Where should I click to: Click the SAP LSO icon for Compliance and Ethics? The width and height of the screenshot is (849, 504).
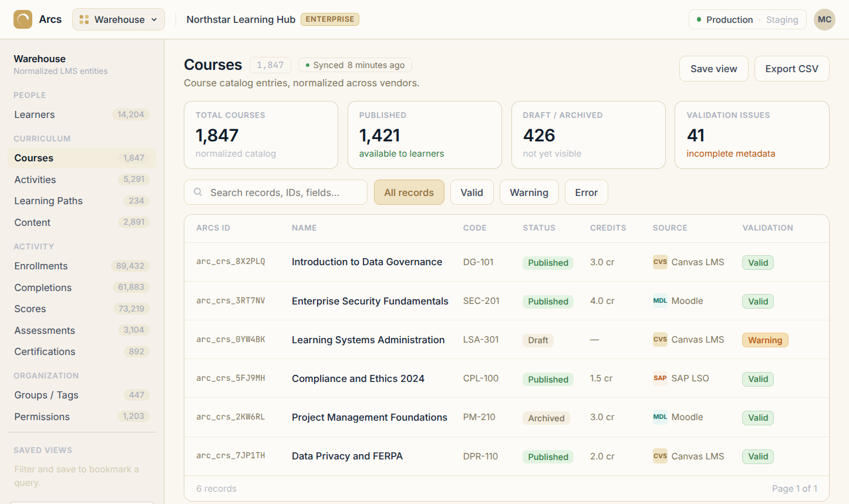pyautogui.click(x=660, y=378)
